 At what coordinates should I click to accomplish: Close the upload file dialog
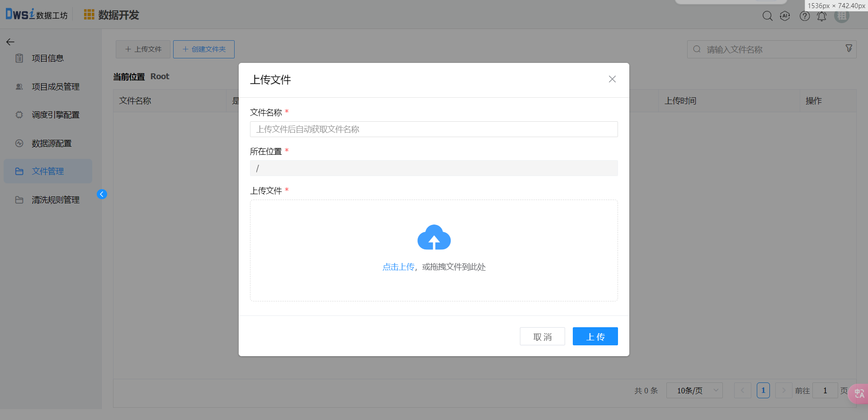612,79
